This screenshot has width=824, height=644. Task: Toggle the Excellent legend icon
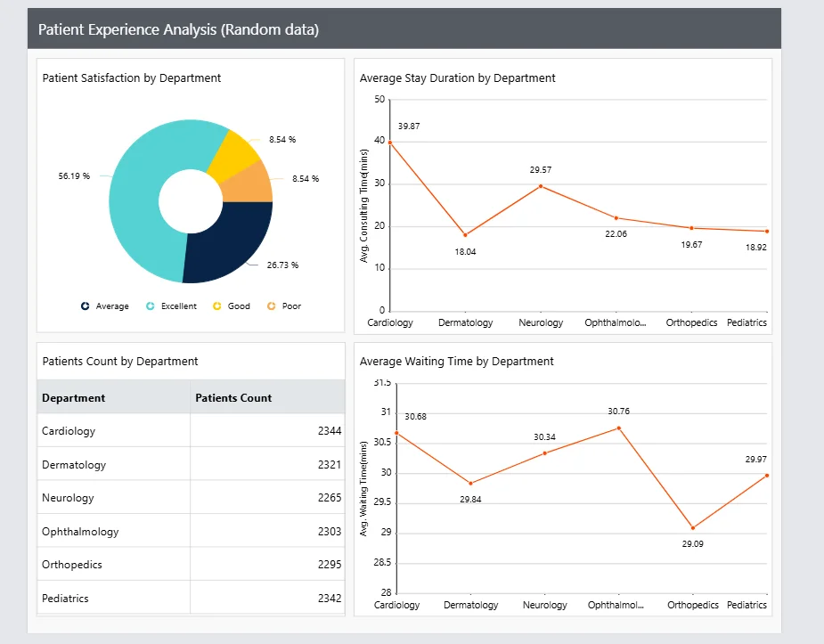point(151,306)
